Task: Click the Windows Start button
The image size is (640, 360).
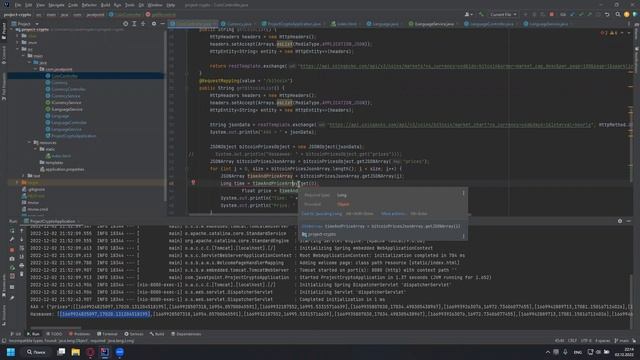Action: pos(11,352)
